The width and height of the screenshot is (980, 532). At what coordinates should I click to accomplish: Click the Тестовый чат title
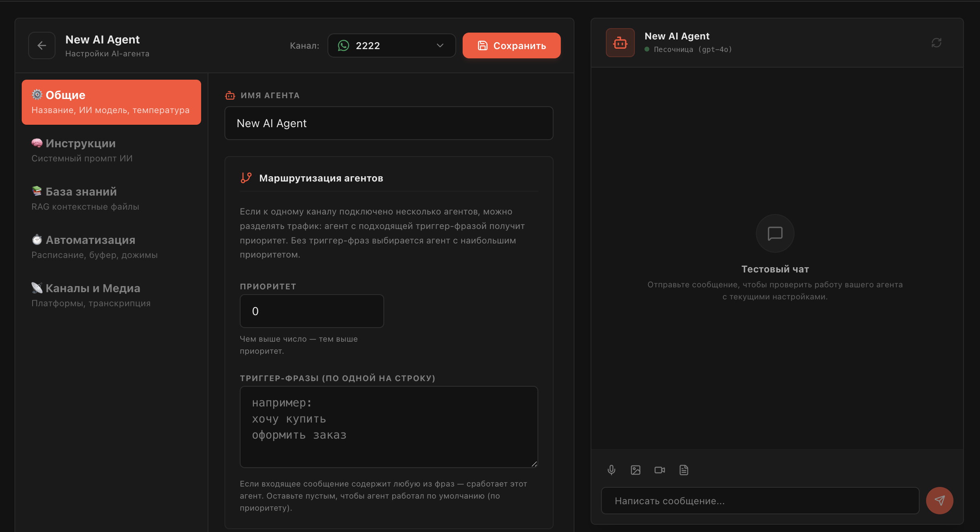coord(775,269)
